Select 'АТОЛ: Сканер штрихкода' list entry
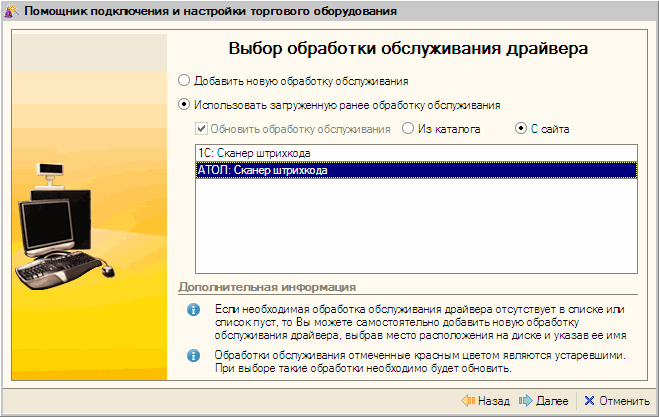 click(264, 170)
